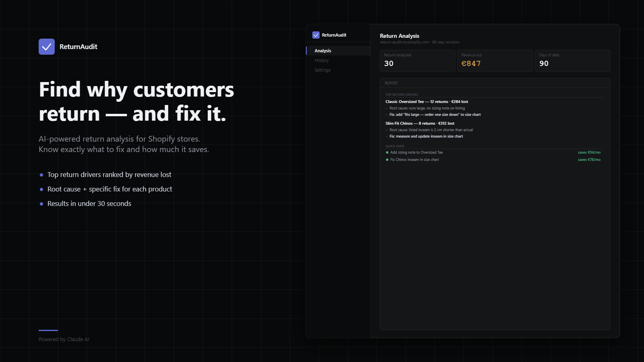
Task: Click the "saves €78/mo" amount
Action: pos(589,160)
